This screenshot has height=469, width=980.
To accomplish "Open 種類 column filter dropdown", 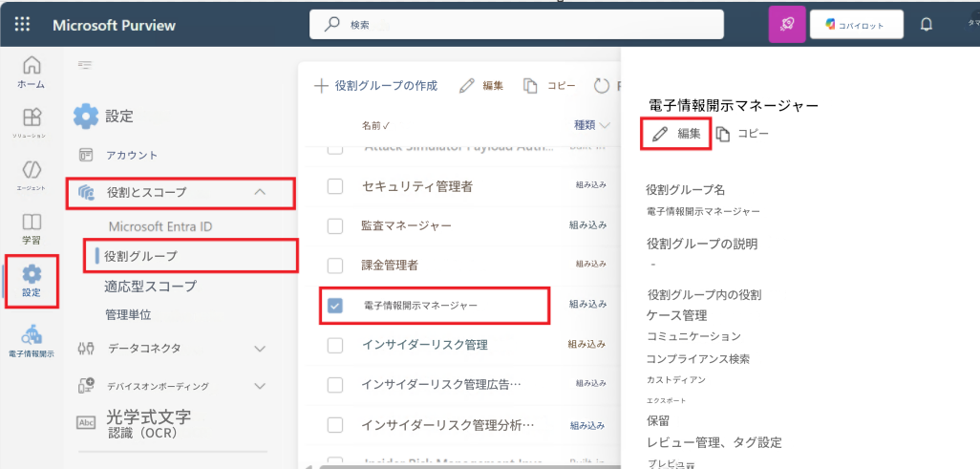I will point(591,125).
